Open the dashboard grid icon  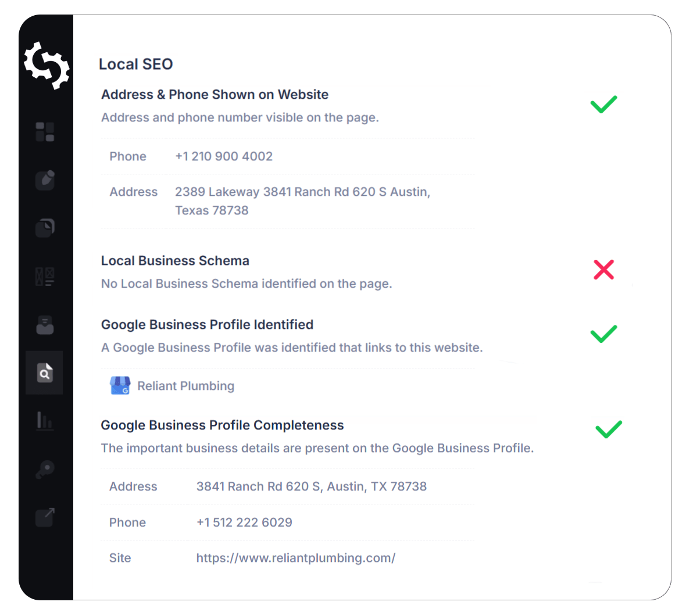tap(45, 132)
